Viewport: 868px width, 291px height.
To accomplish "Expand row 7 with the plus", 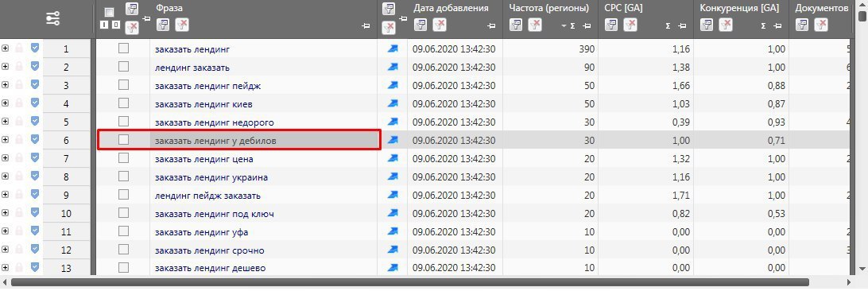I will click(x=6, y=158).
